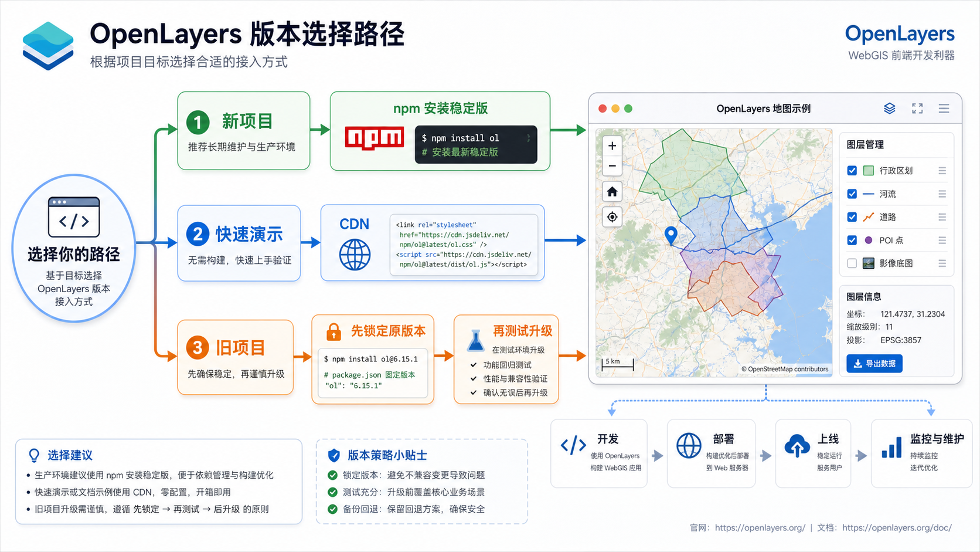This screenshot has height=552, width=980.
Task: Click the blue 河流 line symbol
Action: click(x=869, y=194)
